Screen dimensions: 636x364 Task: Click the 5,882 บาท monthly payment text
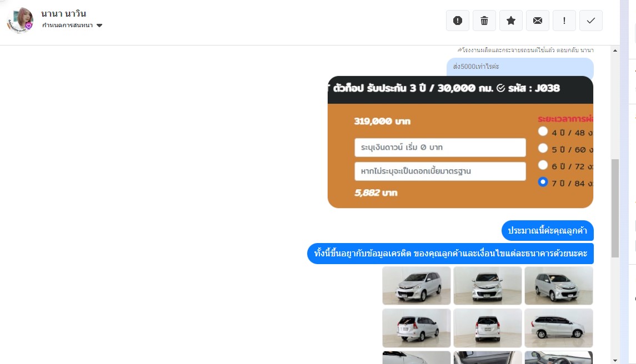pos(376,193)
